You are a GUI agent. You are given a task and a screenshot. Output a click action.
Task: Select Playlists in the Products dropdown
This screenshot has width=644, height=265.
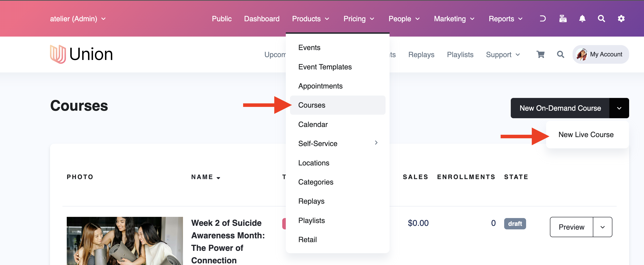point(337,220)
